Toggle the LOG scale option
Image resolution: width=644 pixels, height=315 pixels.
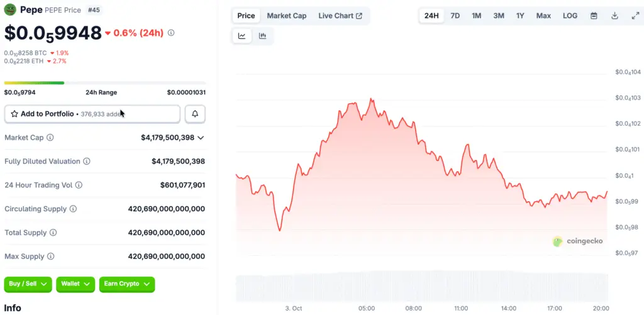click(570, 16)
